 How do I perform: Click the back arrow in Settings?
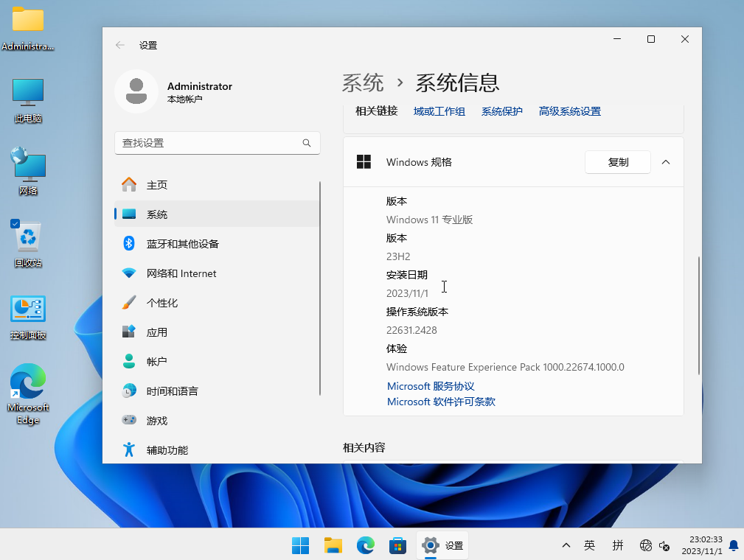click(x=119, y=45)
